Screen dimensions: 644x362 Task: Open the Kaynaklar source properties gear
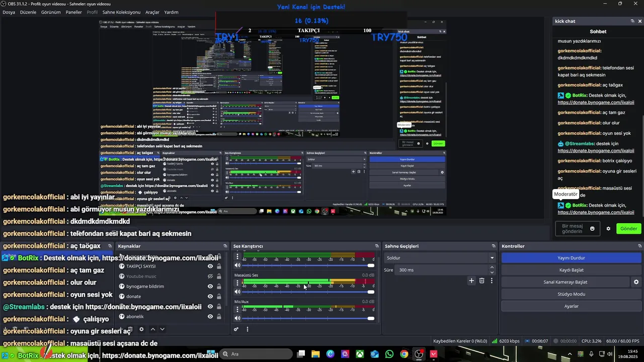point(141,329)
